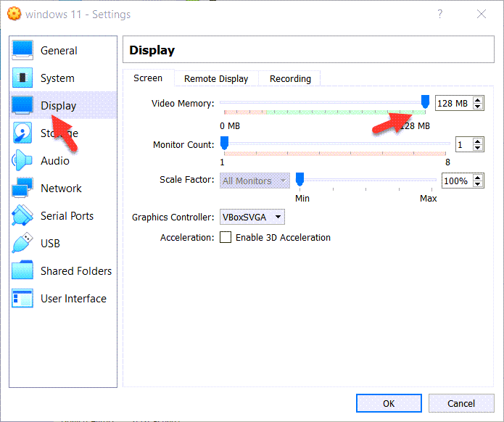The height and width of the screenshot is (422, 504).
Task: Expand the Graphics Controller dropdown
Action: point(252,217)
